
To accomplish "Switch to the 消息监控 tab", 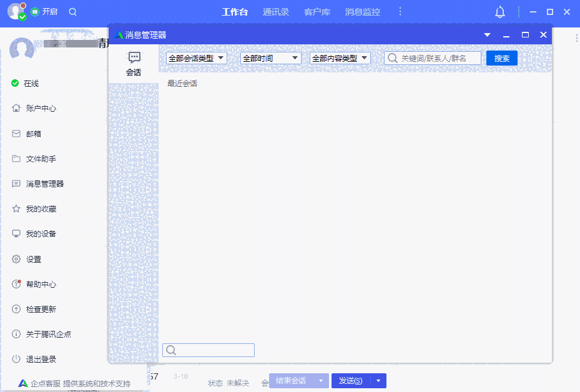I will click(362, 12).
